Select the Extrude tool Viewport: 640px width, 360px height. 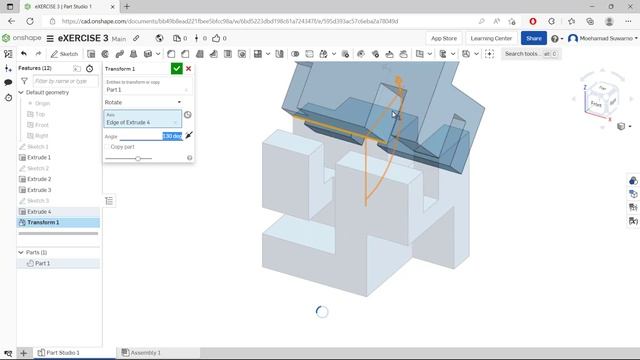(91, 54)
